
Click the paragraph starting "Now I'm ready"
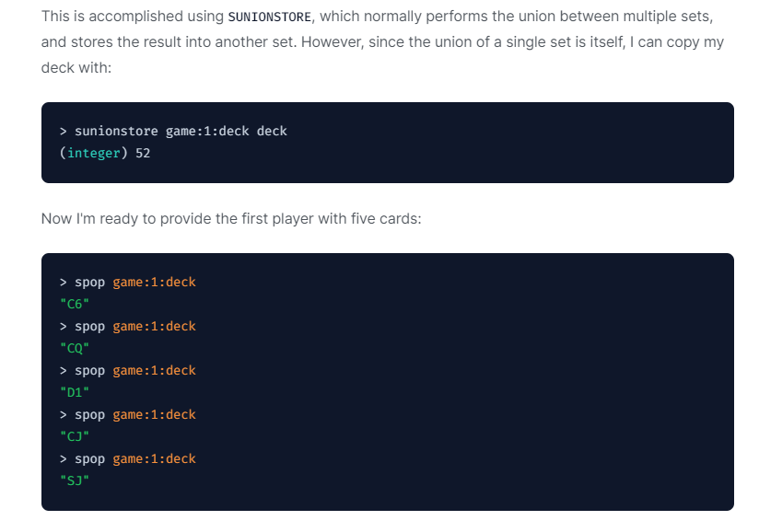point(230,220)
